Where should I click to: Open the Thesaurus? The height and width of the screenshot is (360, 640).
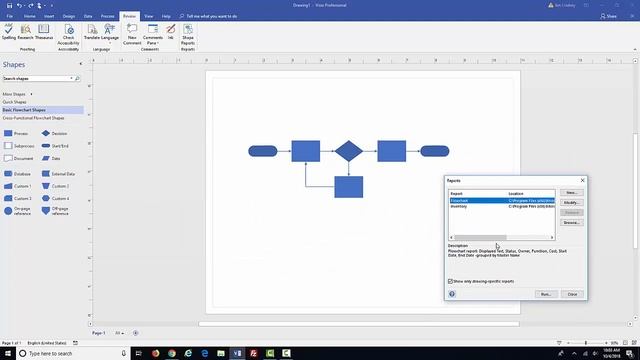coord(44,32)
